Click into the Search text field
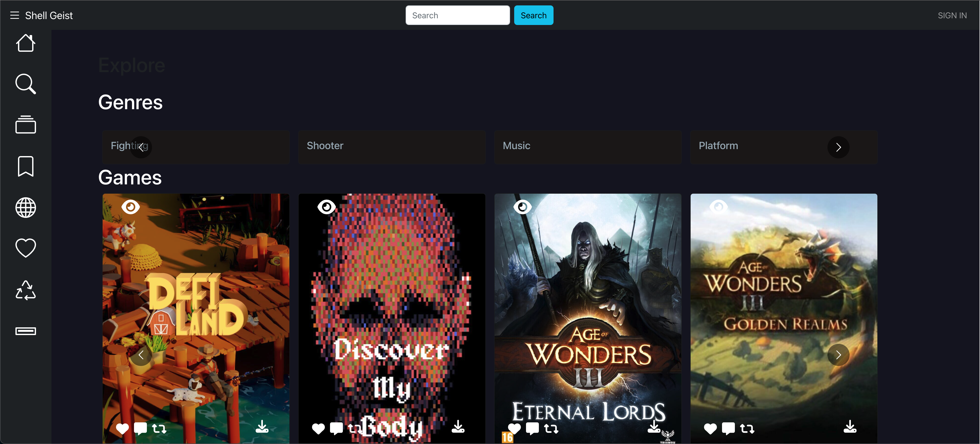Image resolution: width=980 pixels, height=444 pixels. coord(457,15)
